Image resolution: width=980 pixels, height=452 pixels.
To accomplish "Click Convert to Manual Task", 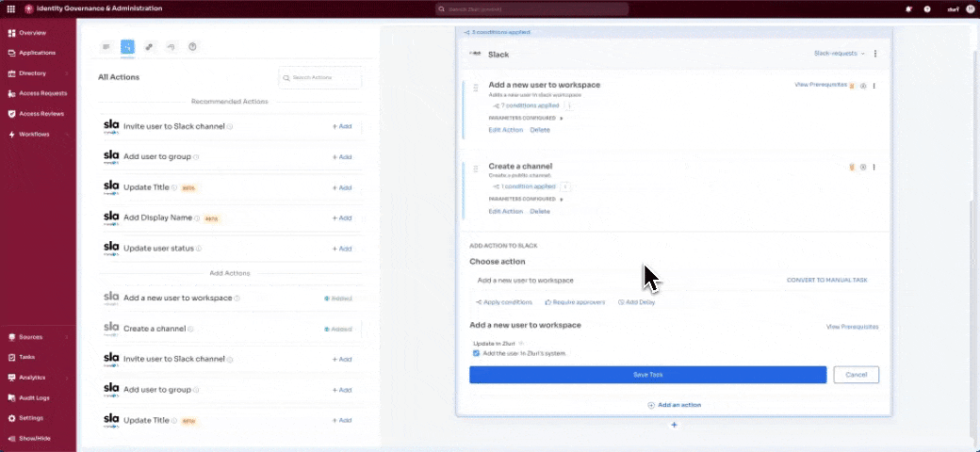I will point(827,281).
